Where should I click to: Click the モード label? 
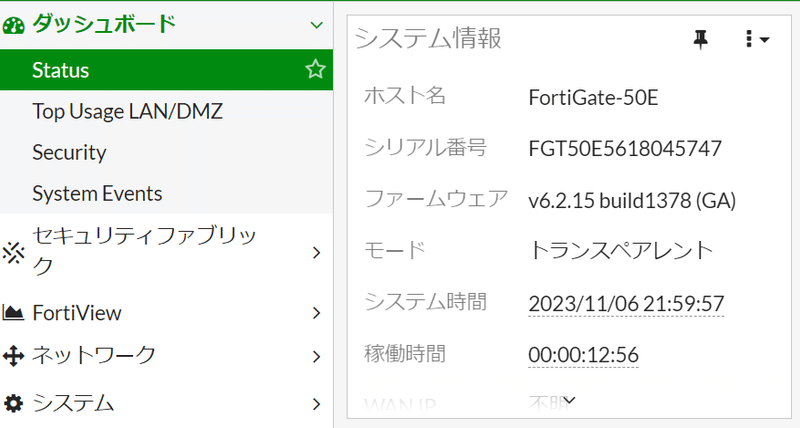(x=395, y=250)
